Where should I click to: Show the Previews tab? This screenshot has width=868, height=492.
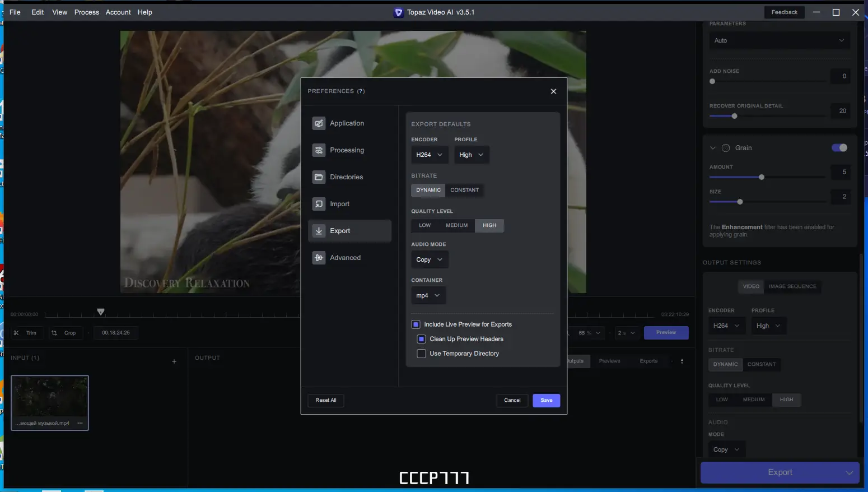pyautogui.click(x=609, y=361)
